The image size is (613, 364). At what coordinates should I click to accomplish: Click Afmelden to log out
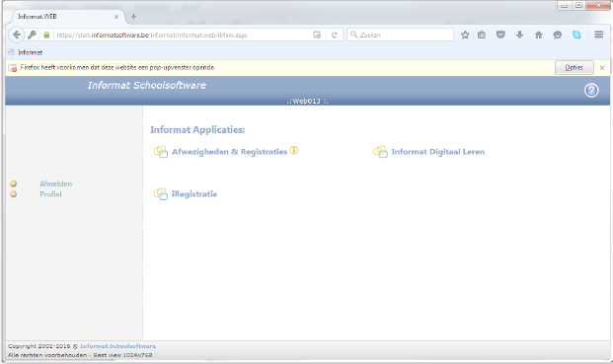coord(56,183)
